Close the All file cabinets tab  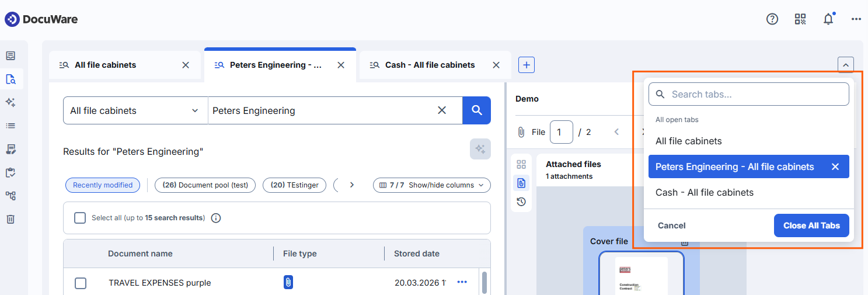186,65
